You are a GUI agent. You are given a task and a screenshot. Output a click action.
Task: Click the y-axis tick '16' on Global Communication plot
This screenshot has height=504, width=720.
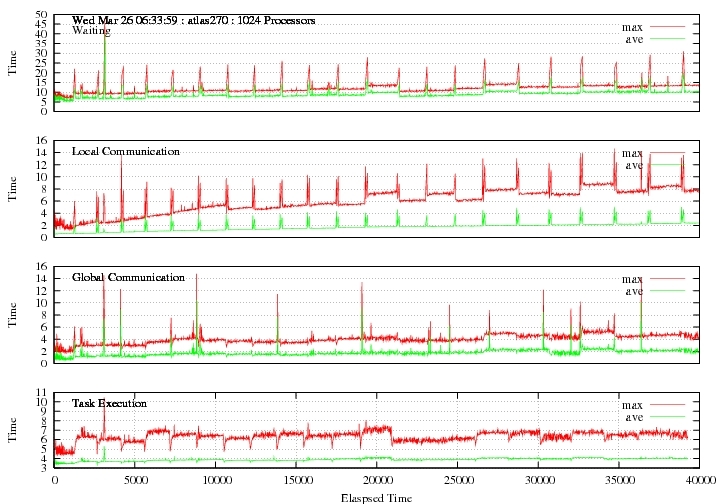point(41,267)
